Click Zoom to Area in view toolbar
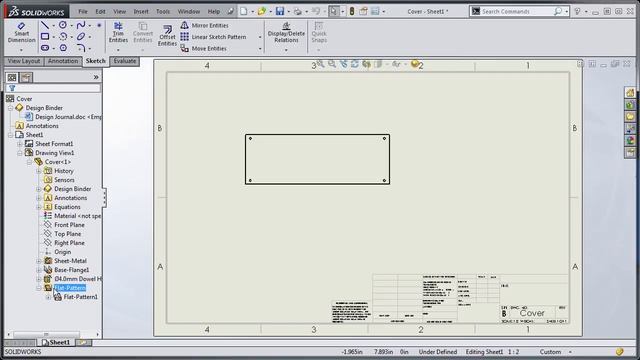Screen dimensions: 640x360 pos(332,64)
